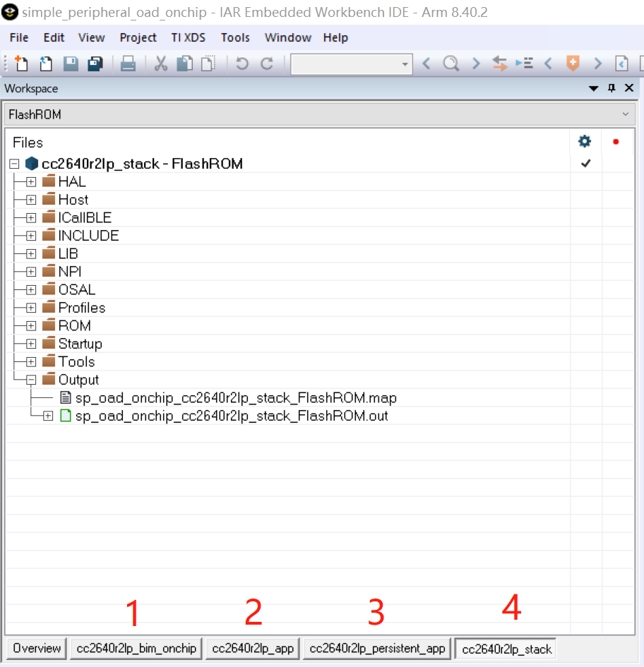
Task: Click the Redo toolbar icon
Action: (x=267, y=64)
